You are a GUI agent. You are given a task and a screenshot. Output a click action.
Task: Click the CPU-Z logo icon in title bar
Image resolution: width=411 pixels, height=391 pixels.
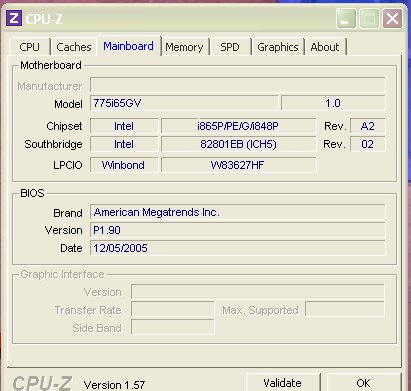pos(14,18)
